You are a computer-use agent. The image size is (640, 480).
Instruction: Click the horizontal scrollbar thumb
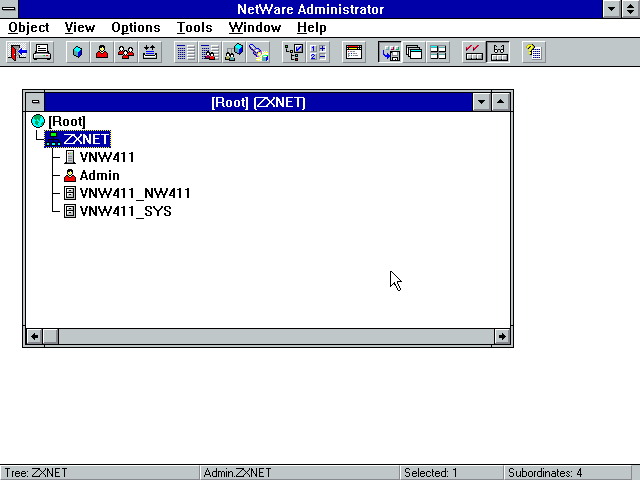(x=51, y=336)
